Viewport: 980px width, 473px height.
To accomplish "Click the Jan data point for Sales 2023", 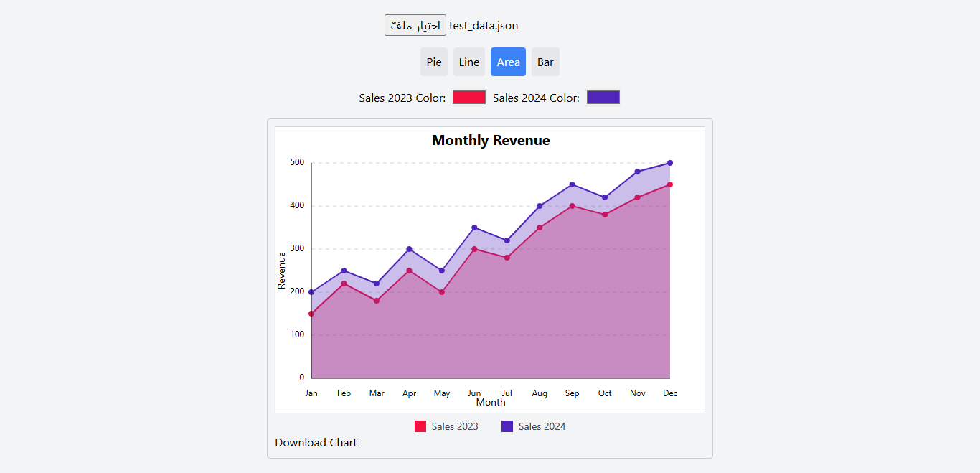I will [311, 314].
